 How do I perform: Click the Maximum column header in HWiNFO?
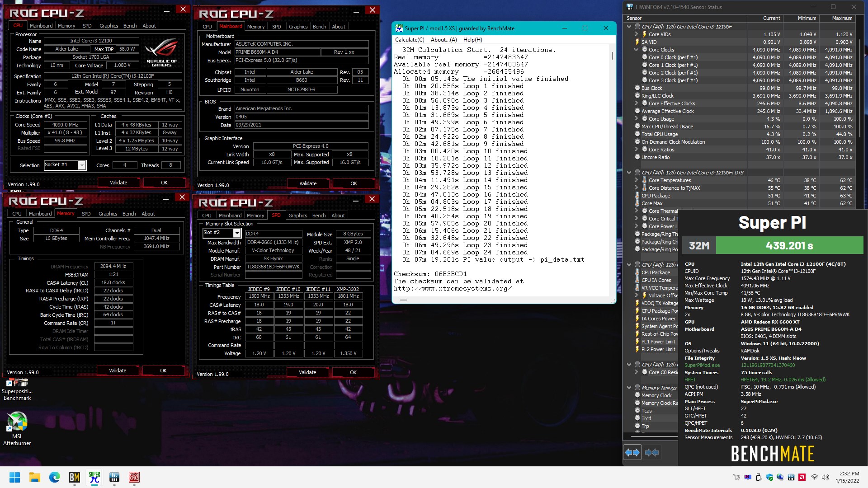click(x=837, y=18)
